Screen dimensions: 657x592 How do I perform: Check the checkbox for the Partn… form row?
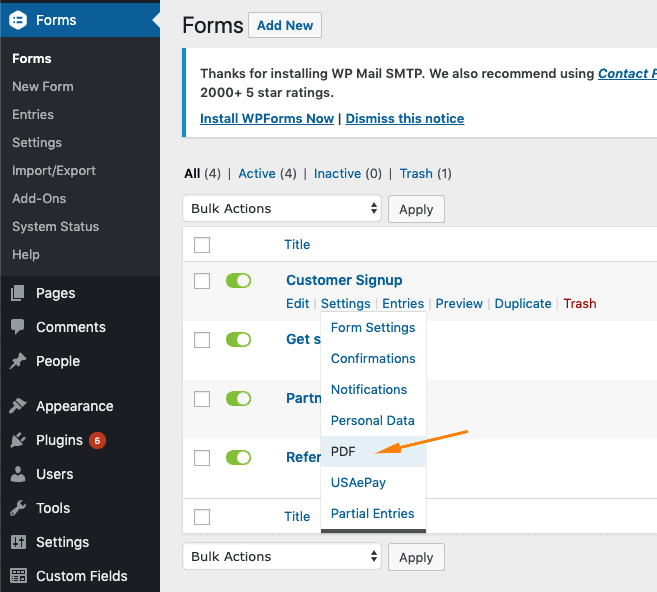(x=202, y=399)
